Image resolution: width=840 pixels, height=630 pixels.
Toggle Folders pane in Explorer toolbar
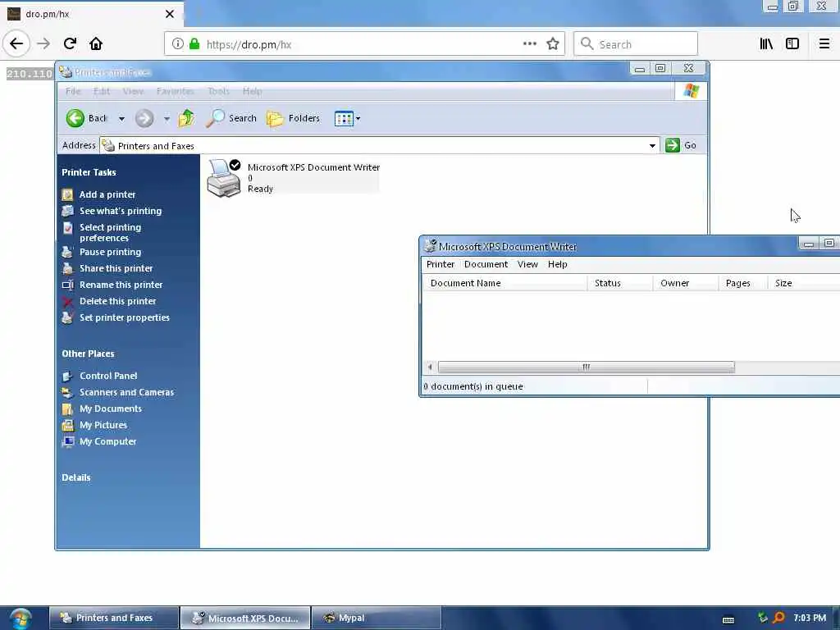pos(293,118)
